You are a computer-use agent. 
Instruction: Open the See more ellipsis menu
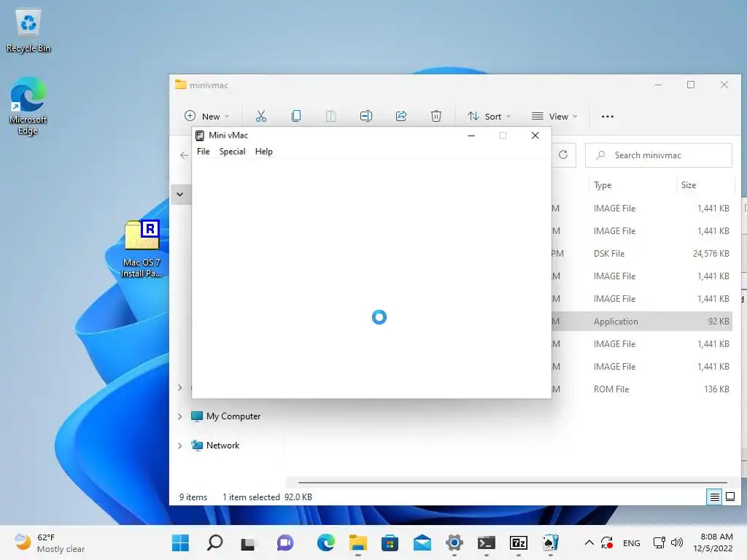[x=608, y=116]
